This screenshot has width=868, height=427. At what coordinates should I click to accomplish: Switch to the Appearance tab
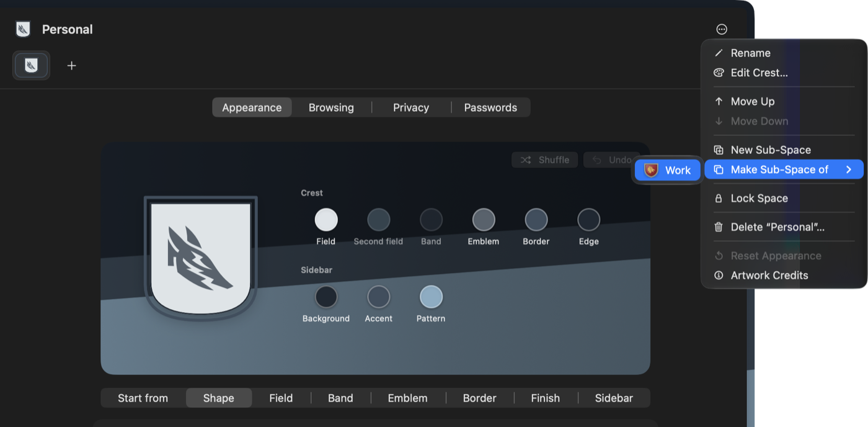coord(252,107)
